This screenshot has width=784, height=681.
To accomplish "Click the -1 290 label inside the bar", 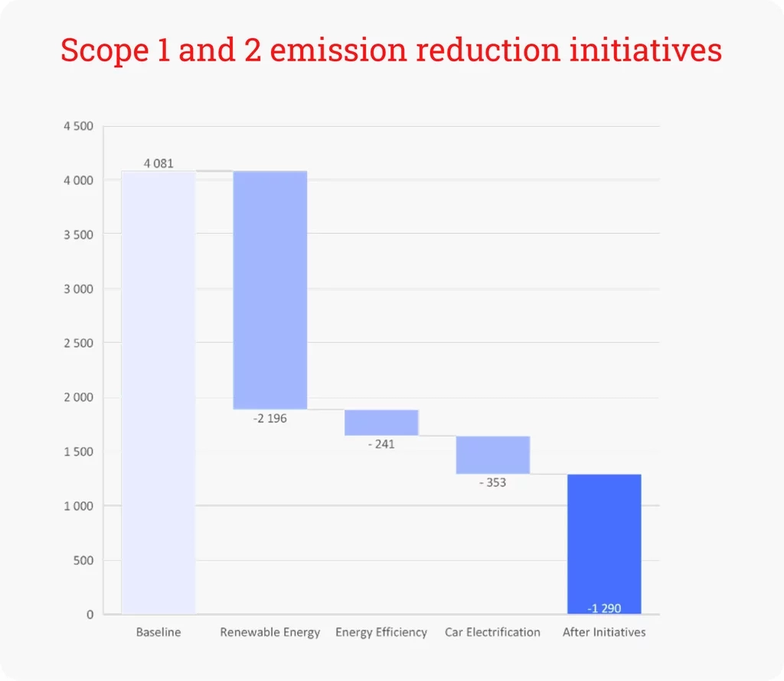I will (x=604, y=608).
